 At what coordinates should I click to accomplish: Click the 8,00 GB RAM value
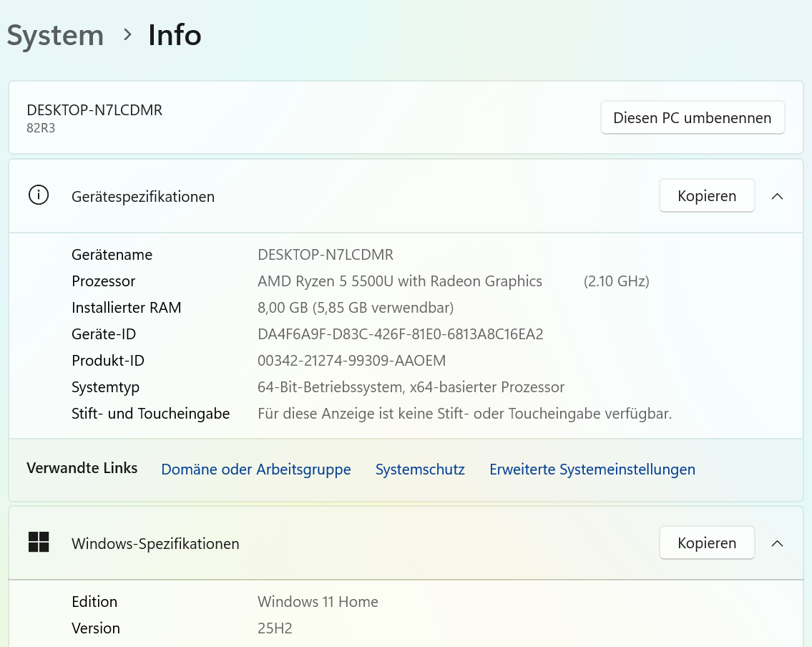[x=356, y=308]
